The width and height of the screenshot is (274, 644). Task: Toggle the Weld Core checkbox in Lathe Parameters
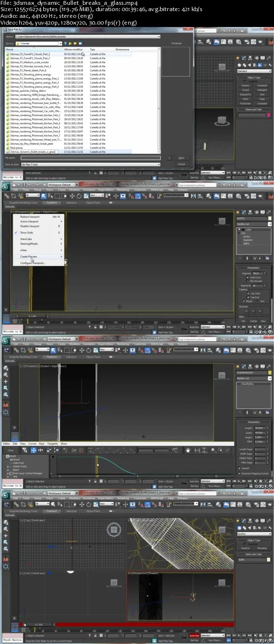tap(247, 278)
